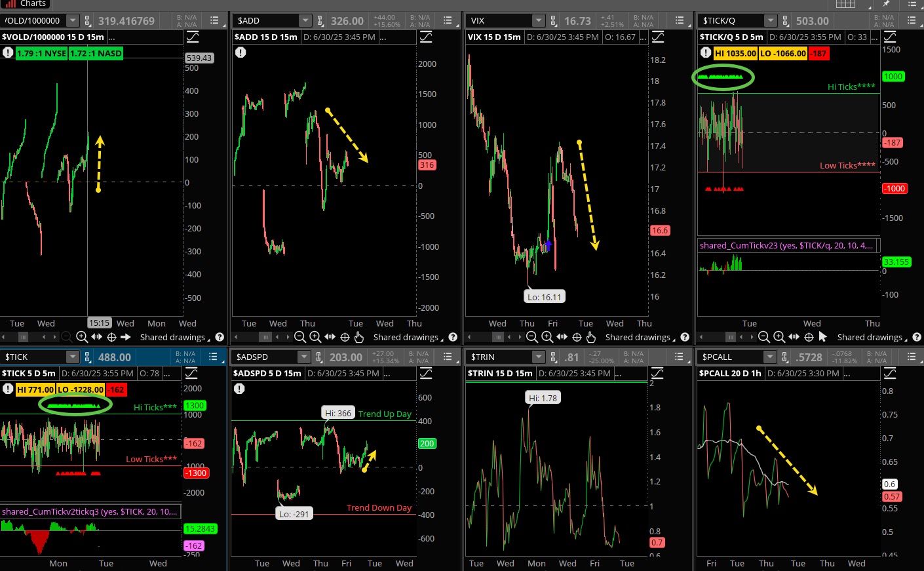
Task: Zoom in on the $VOLD chart
Action: coord(82,337)
